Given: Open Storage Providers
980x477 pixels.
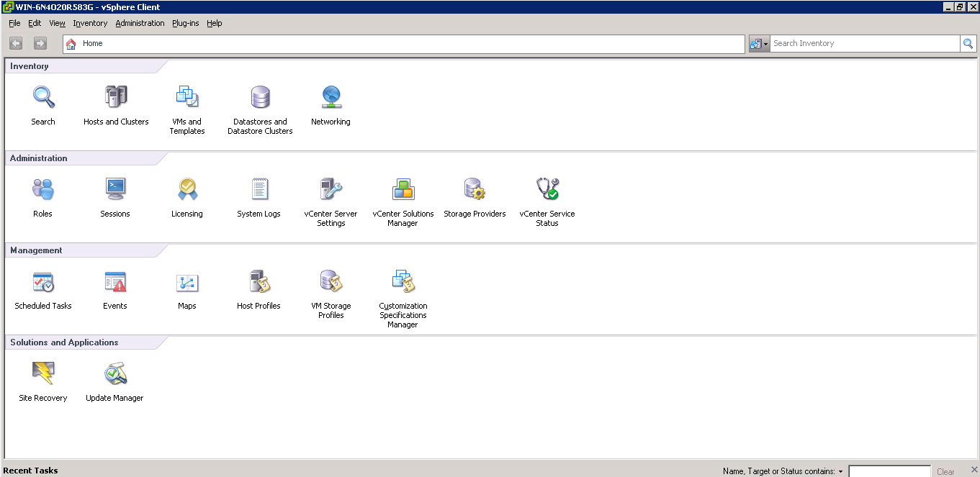Looking at the screenshot, I should (475, 189).
